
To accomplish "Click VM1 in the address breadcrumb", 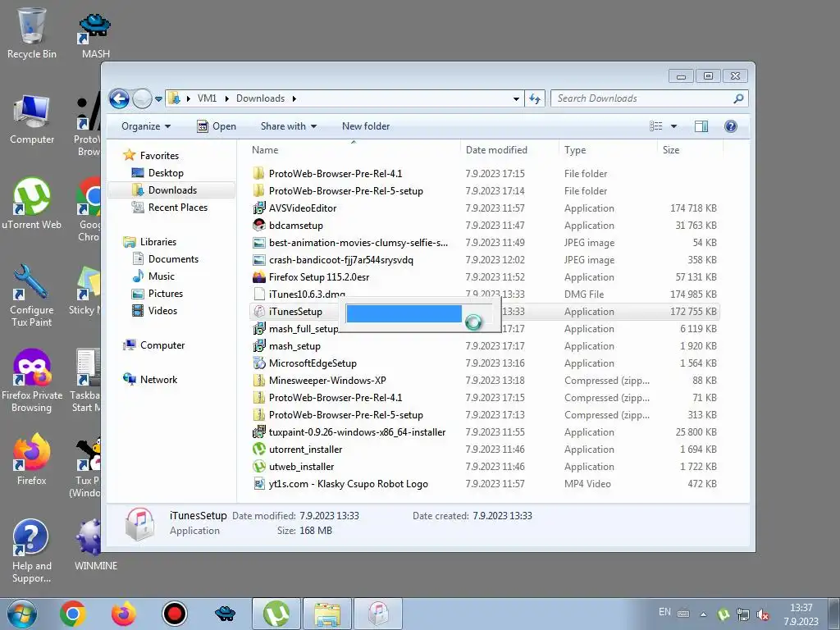I will [207, 98].
